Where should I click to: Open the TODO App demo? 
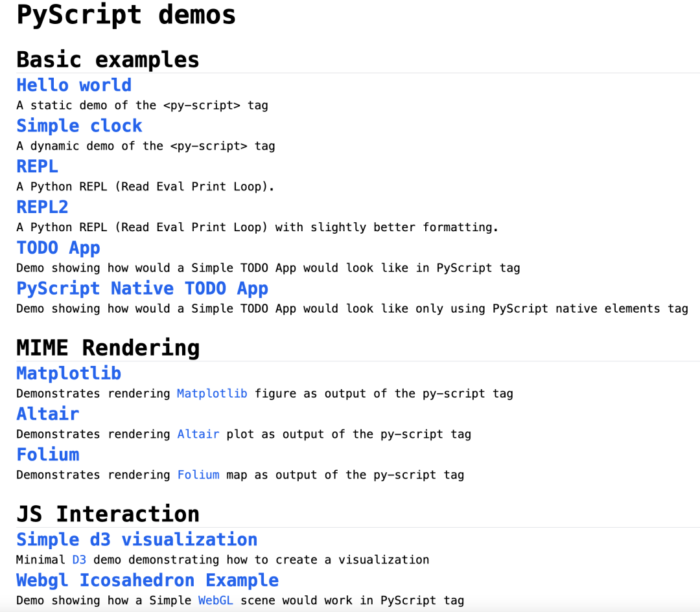(58, 248)
